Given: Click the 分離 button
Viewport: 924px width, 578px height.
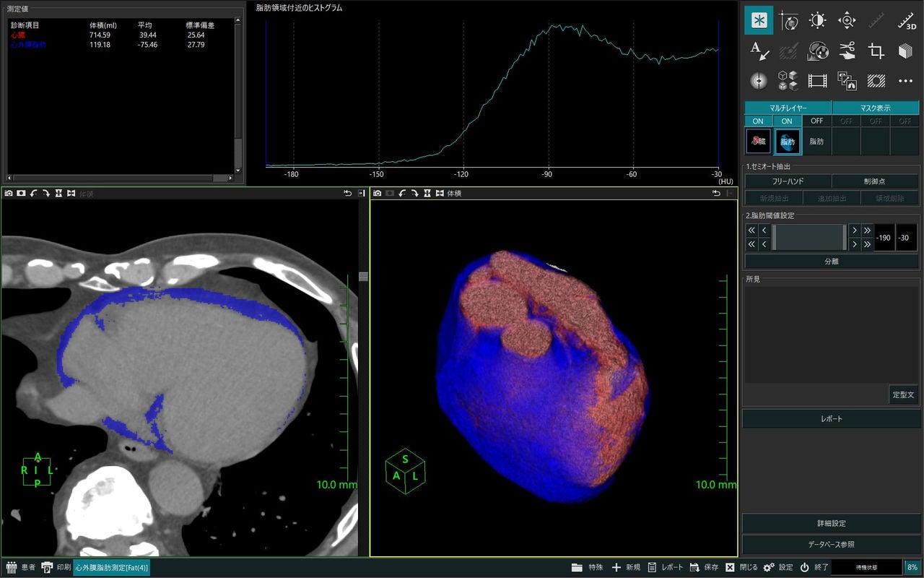Looking at the screenshot, I should [832, 262].
